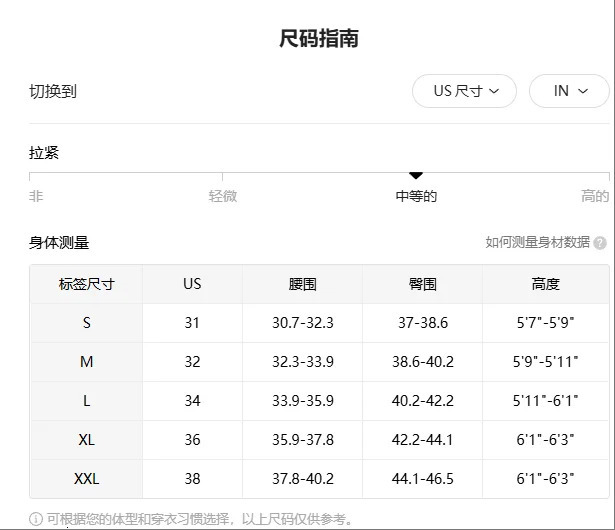
Task: Click the info icon beside the bottom note
Action: (36, 519)
